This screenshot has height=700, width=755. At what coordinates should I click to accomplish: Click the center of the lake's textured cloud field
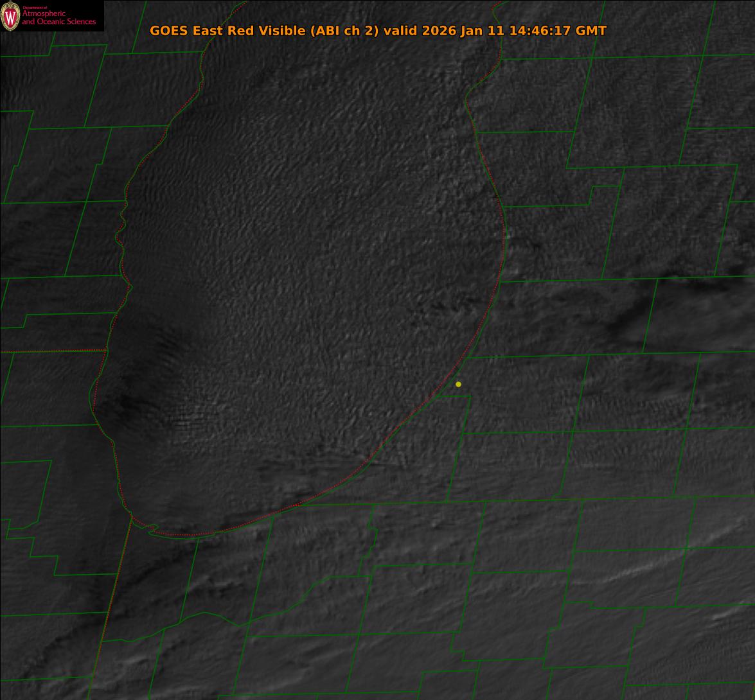click(x=302, y=289)
